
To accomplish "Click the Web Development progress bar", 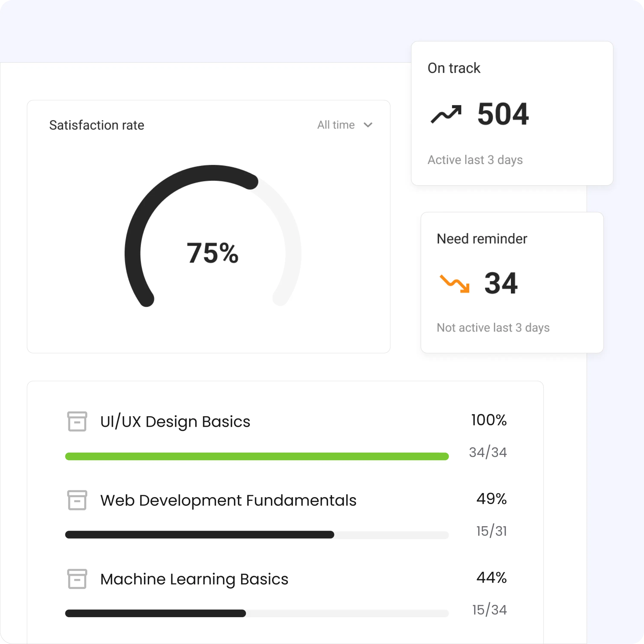I will pos(257,535).
